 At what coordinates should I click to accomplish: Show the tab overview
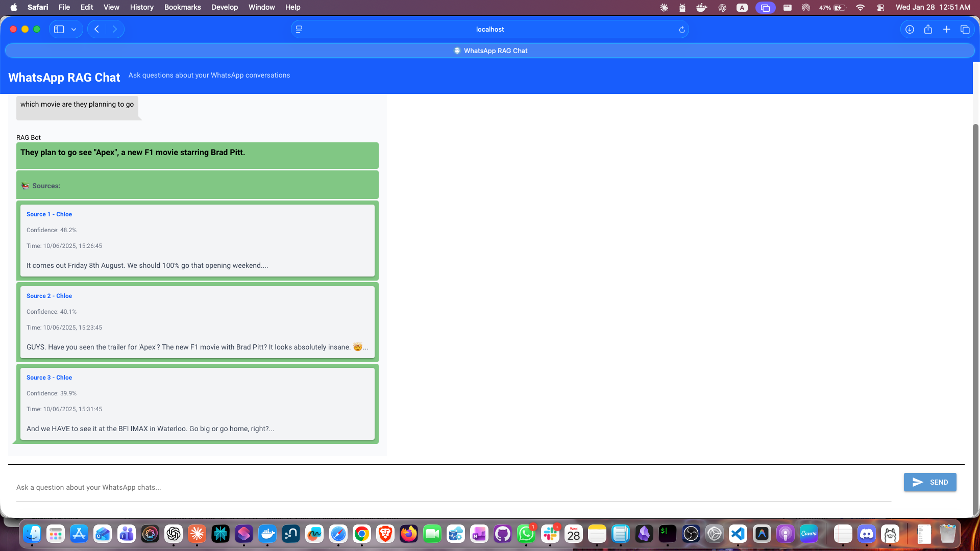point(965,29)
